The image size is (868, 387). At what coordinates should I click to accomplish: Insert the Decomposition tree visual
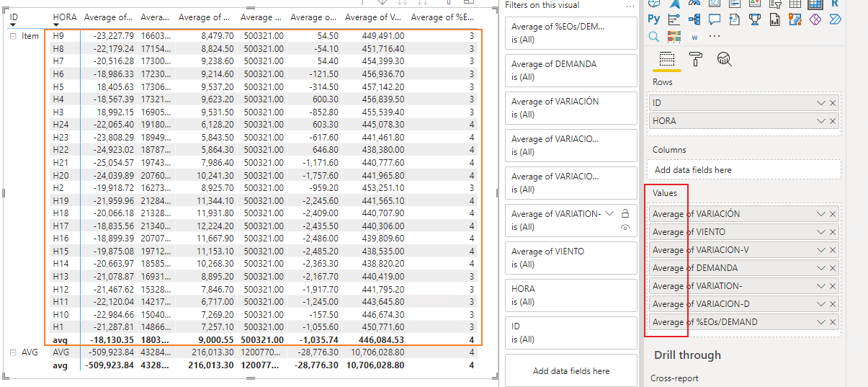(x=694, y=19)
